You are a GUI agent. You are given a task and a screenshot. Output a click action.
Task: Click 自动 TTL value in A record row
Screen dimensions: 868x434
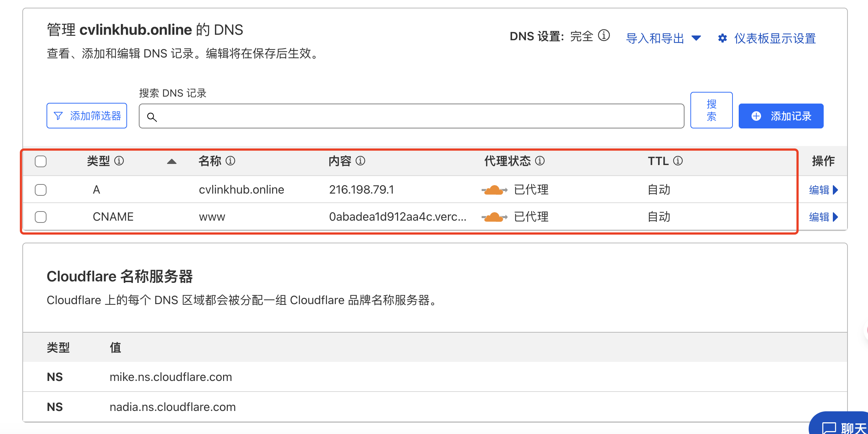(x=659, y=190)
